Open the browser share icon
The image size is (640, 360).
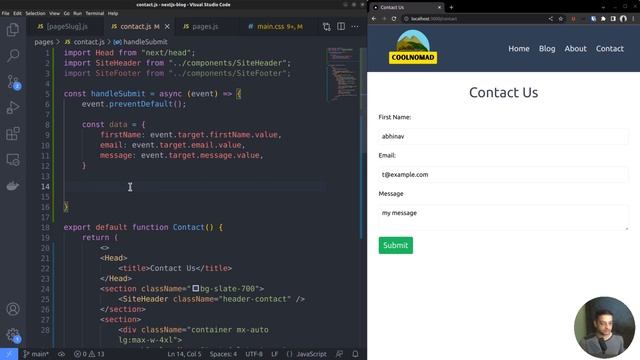coord(551,19)
